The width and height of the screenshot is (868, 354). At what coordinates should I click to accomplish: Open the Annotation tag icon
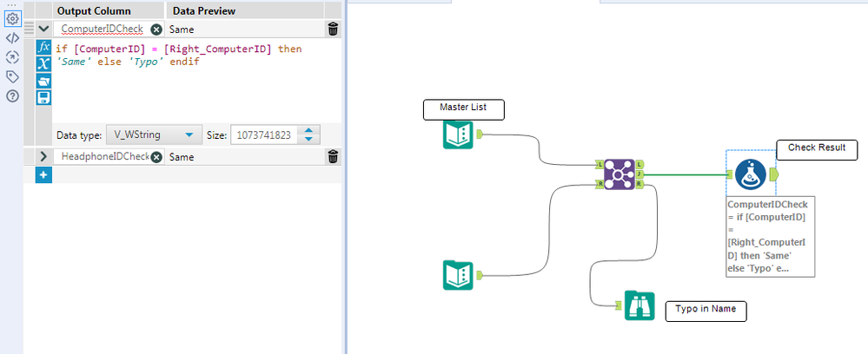(12, 76)
